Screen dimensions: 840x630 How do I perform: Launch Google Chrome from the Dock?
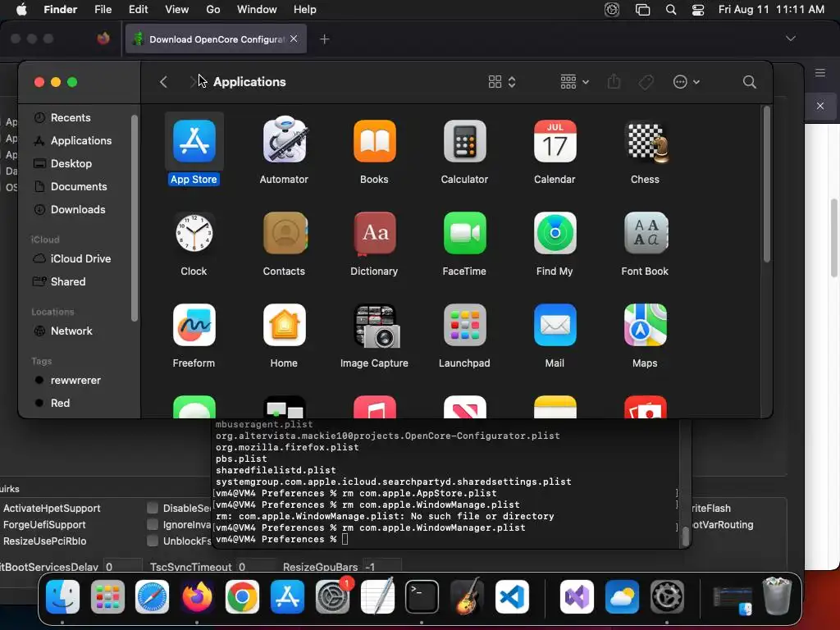point(242,597)
